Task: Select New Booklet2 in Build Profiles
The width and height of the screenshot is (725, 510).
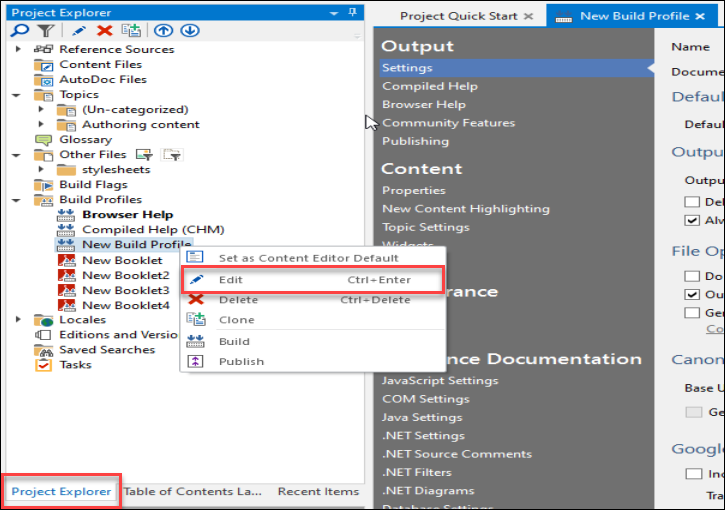Action: pyautogui.click(x=125, y=275)
